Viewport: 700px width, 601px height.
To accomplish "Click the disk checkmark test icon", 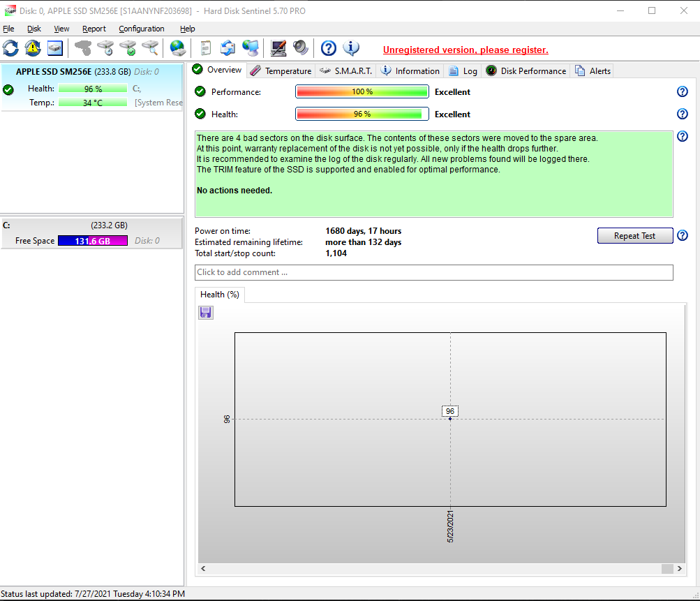I will pyautogui.click(x=128, y=48).
